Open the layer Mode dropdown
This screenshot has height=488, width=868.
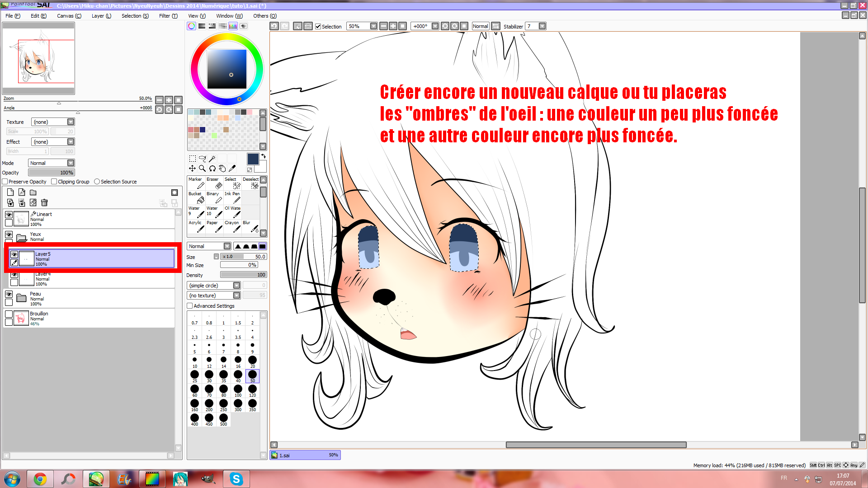(71, 163)
